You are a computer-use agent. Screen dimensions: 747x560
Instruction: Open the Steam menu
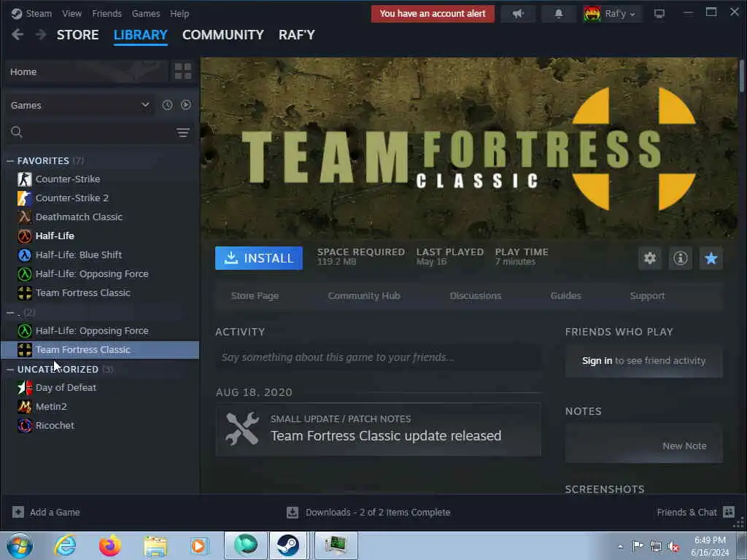39,13
